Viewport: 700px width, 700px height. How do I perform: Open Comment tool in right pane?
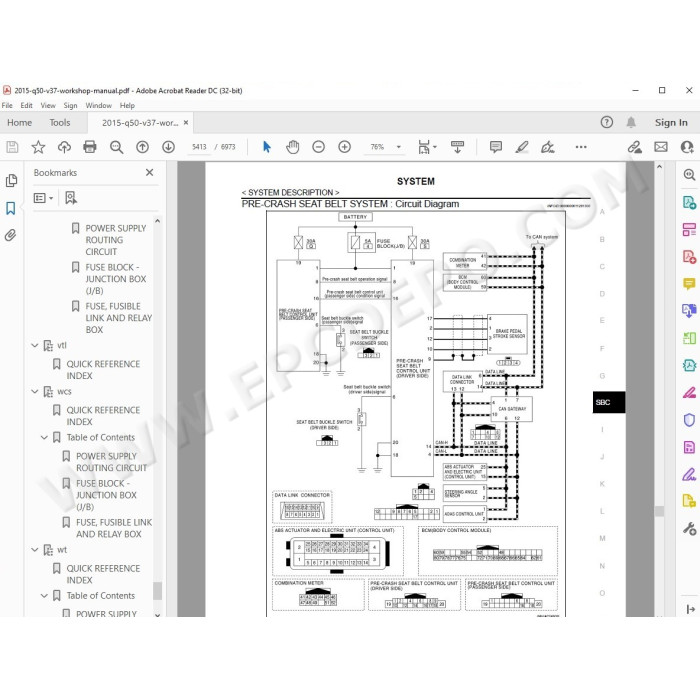(x=689, y=283)
